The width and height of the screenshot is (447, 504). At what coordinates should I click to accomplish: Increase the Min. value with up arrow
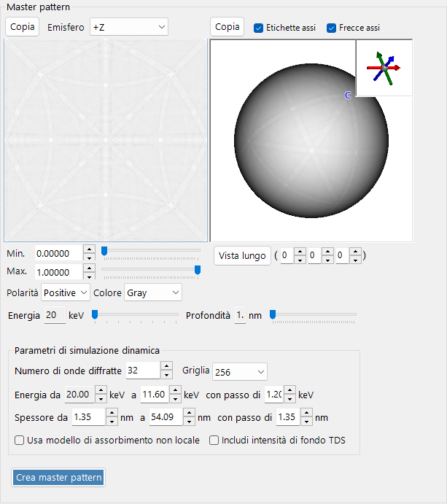point(90,249)
